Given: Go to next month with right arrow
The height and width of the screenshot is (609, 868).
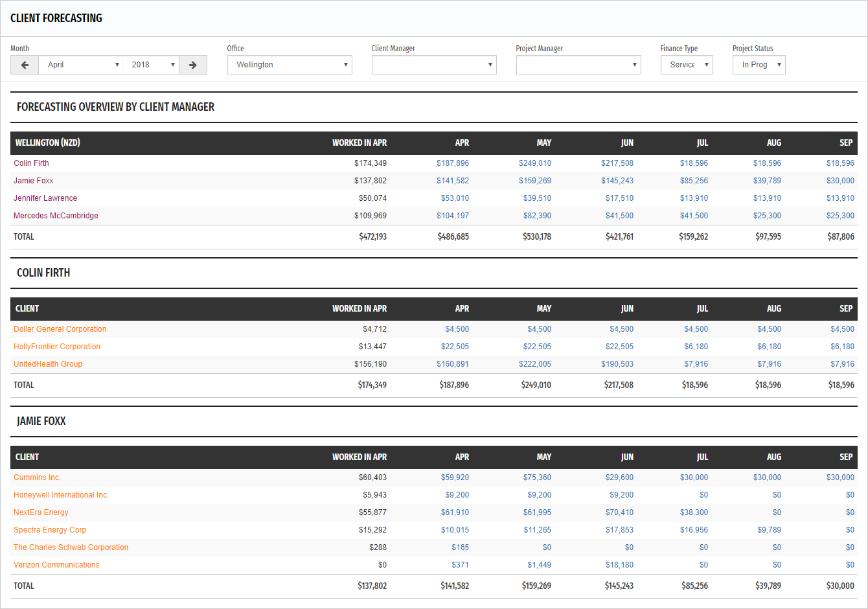Looking at the screenshot, I should 193,65.
